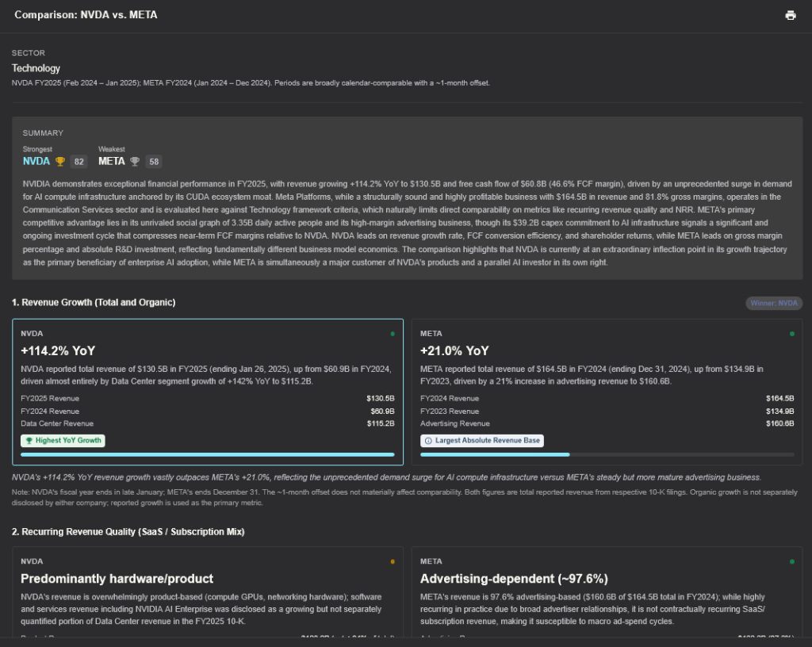Screen dimensions: 812x647
Task: Click the +114.2% YoY heading
Action: [x=58, y=351]
